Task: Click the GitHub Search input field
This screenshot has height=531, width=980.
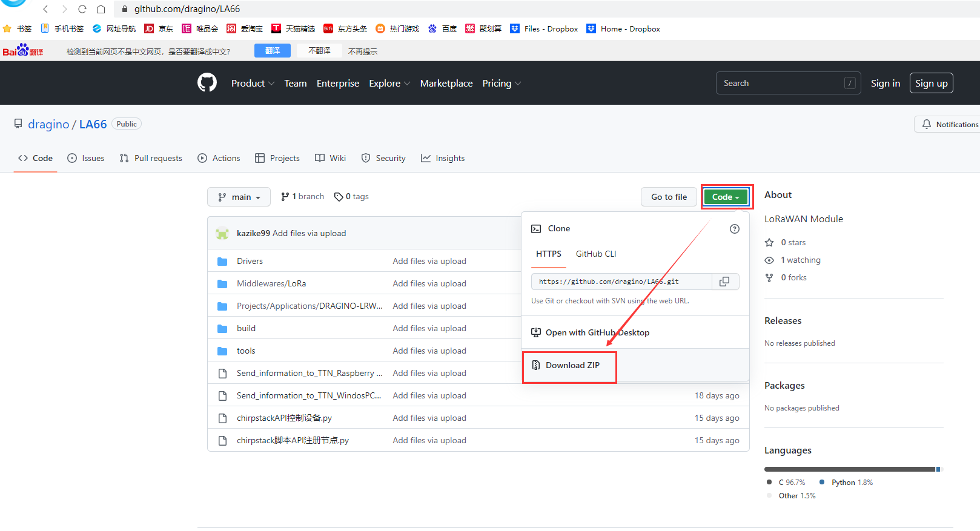Action: [788, 83]
